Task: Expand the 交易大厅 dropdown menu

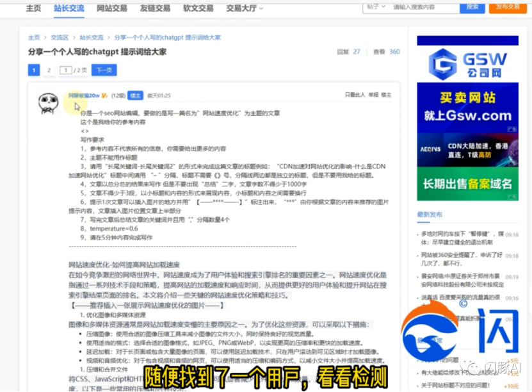Action: point(245,8)
